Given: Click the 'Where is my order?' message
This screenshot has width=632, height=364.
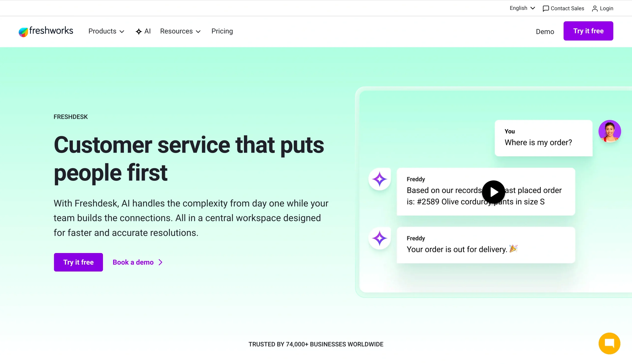Looking at the screenshot, I should [543, 138].
